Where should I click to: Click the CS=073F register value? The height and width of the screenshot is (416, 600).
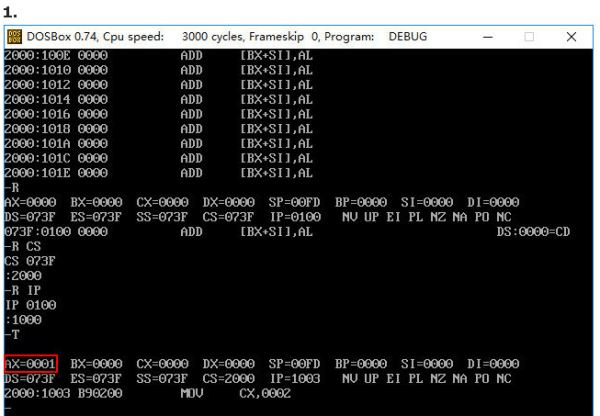(x=228, y=217)
